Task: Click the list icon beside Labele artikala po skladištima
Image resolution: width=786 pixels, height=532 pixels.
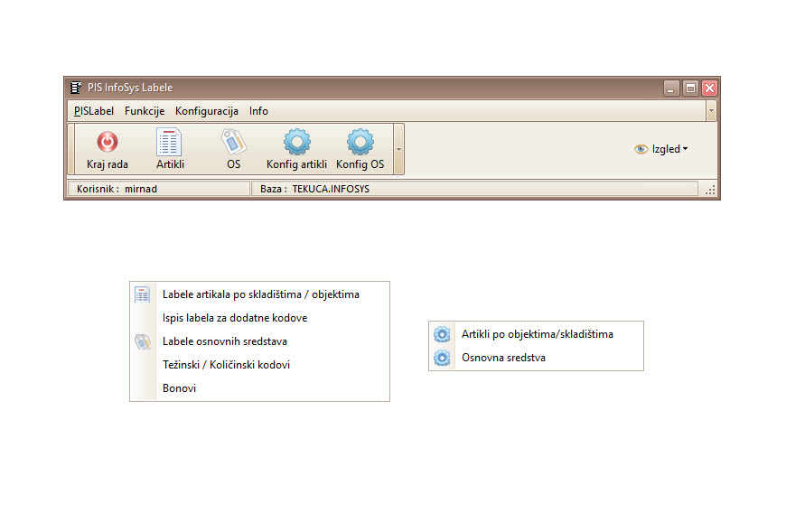Action: (x=143, y=294)
